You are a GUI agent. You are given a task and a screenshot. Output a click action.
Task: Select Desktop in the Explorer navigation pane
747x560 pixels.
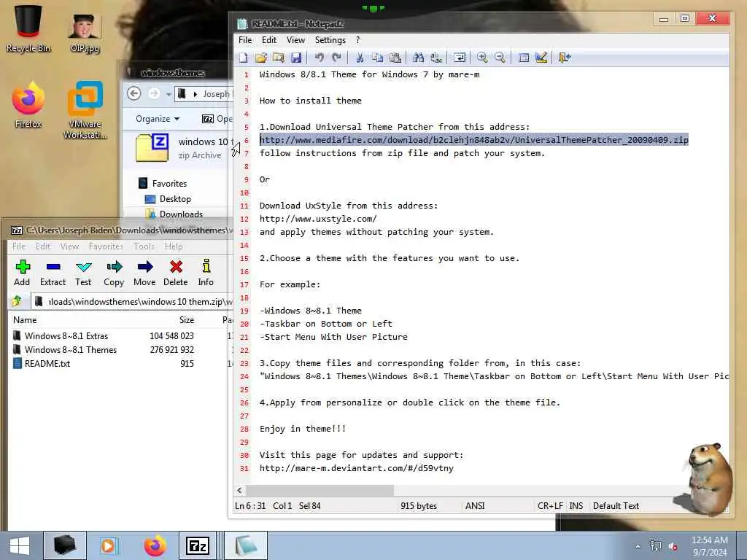pos(175,199)
